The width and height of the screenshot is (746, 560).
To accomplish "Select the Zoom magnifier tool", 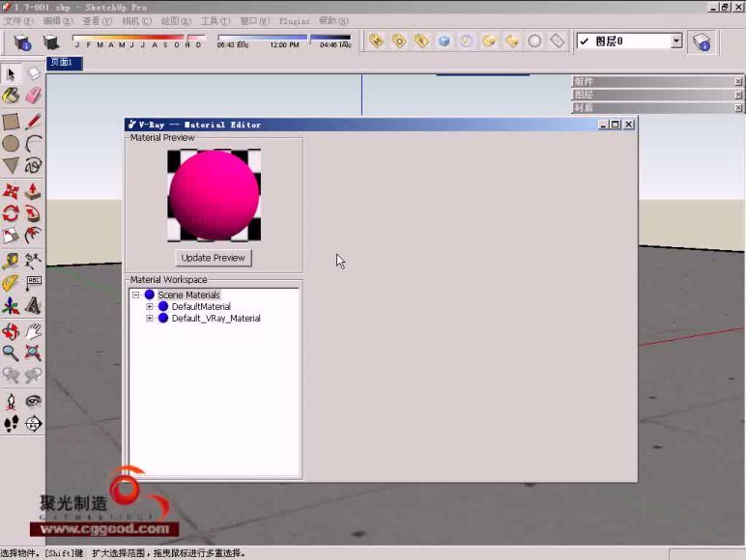I will (11, 352).
